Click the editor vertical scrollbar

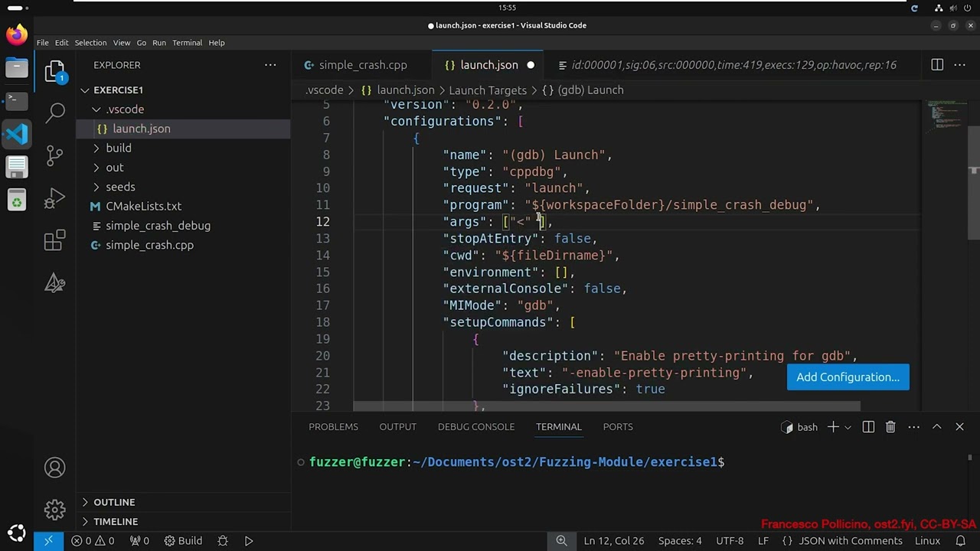click(974, 184)
